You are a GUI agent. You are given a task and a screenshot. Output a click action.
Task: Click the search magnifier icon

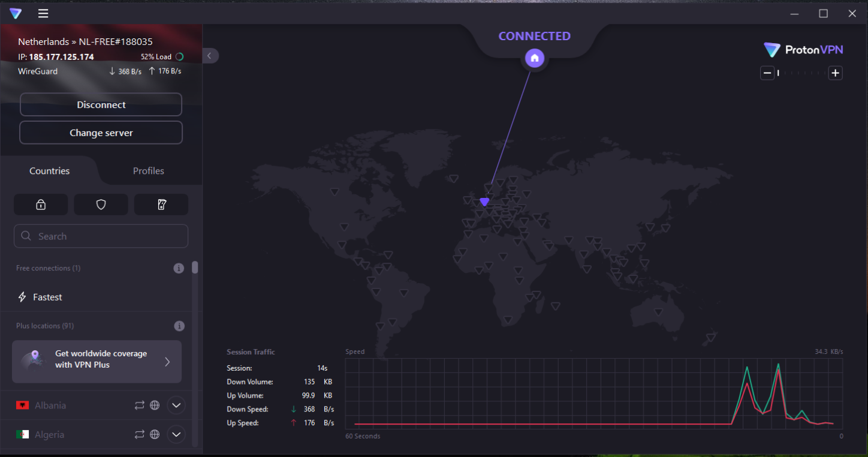[26, 236]
